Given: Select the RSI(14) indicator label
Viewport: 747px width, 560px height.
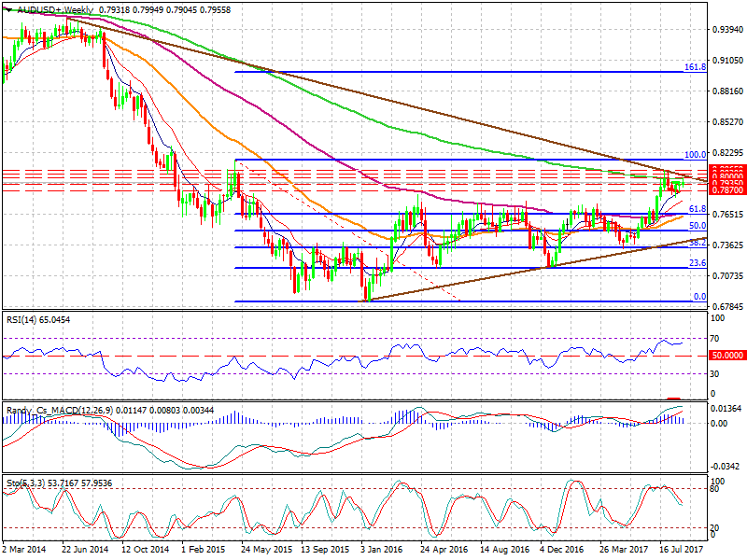Looking at the screenshot, I should click(x=25, y=320).
